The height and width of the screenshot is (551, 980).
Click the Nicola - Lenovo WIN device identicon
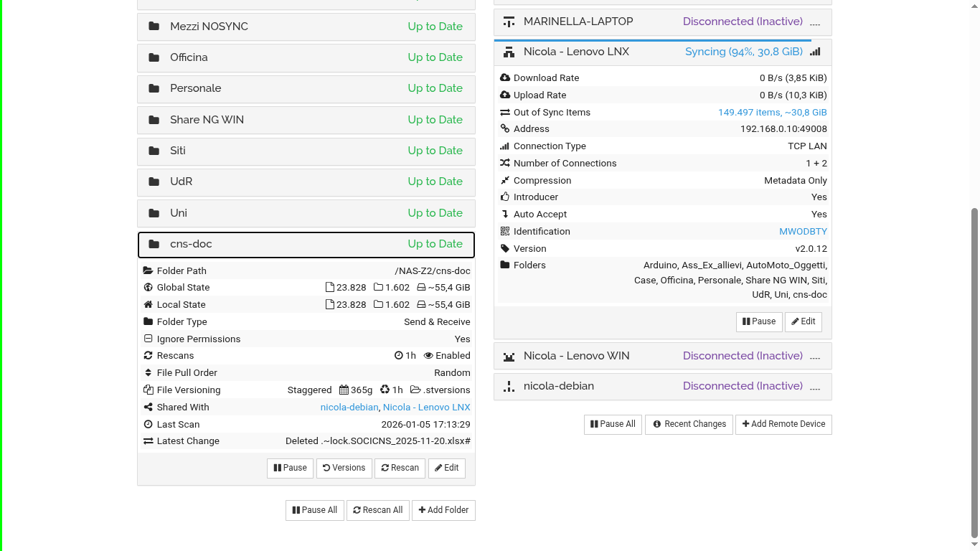click(509, 356)
